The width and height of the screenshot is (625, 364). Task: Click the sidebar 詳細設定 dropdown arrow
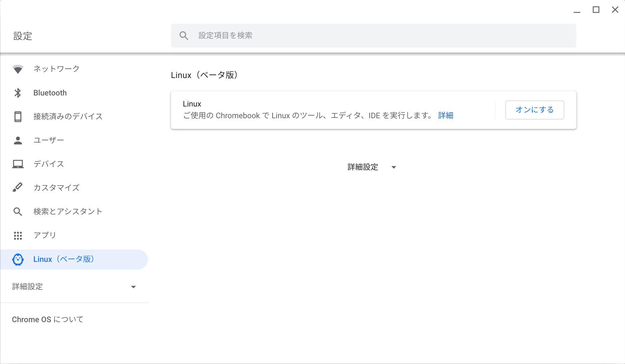click(133, 287)
